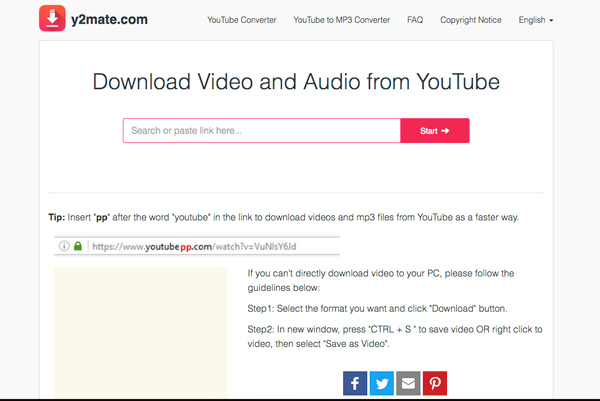Click the 'Step2: In new window' line
Image resolution: width=600 pixels, height=401 pixels.
tap(395, 336)
